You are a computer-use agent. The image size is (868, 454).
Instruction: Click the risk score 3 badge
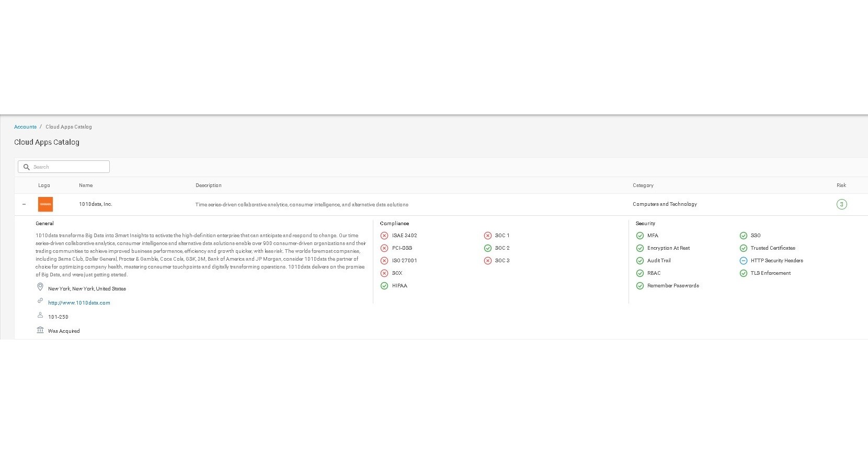pyautogui.click(x=841, y=204)
